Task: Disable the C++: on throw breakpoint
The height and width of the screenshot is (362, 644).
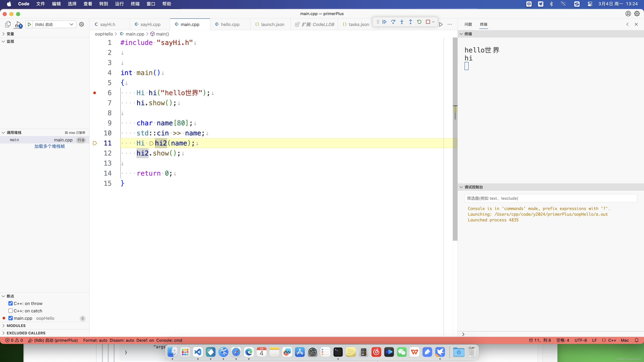Action: pyautogui.click(x=11, y=303)
